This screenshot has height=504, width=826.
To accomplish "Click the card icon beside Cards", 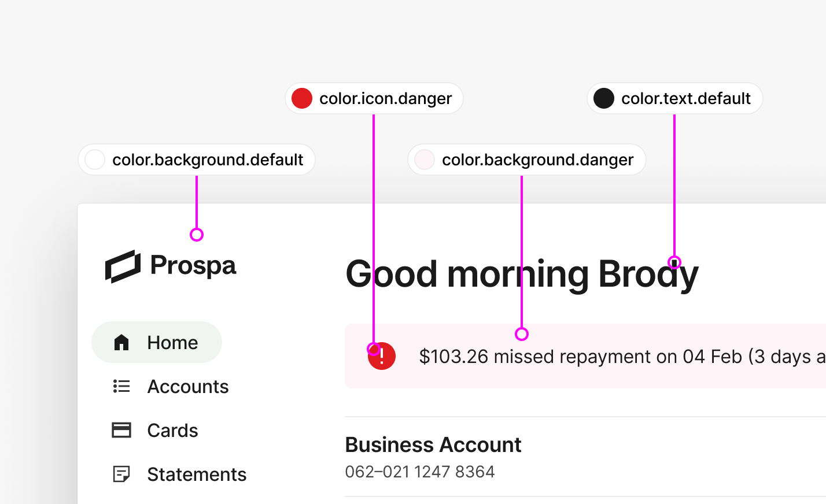I will pyautogui.click(x=121, y=430).
